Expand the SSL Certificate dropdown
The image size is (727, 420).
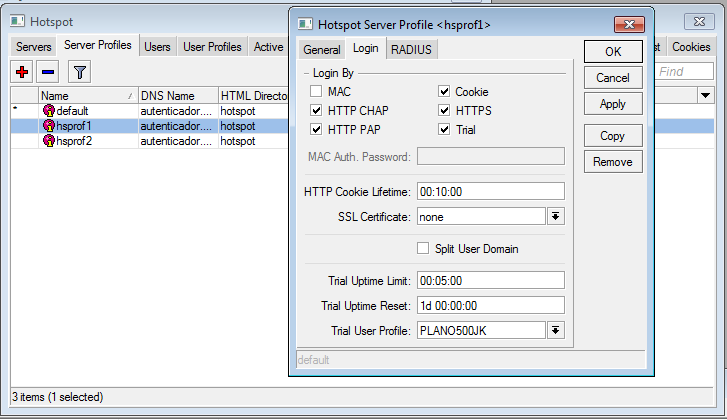(556, 216)
